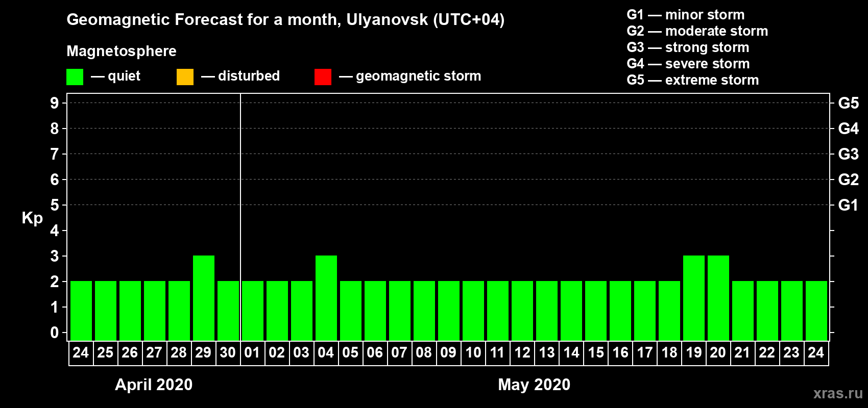
Task: Click the G2 label on right axis
Action: point(849,180)
